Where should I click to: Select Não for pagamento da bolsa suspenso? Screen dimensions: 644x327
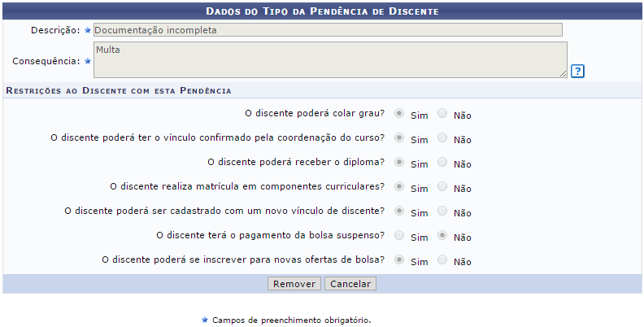click(442, 235)
